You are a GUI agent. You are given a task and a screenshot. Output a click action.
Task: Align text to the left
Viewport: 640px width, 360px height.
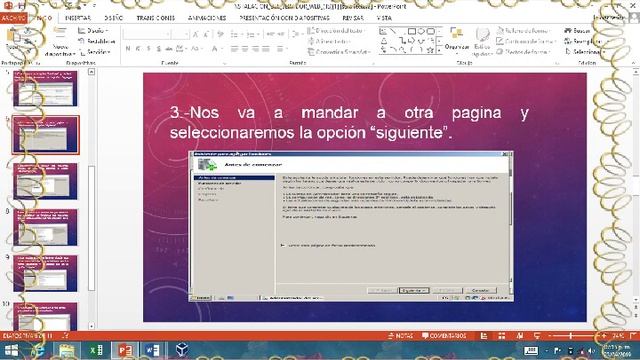[234, 49]
